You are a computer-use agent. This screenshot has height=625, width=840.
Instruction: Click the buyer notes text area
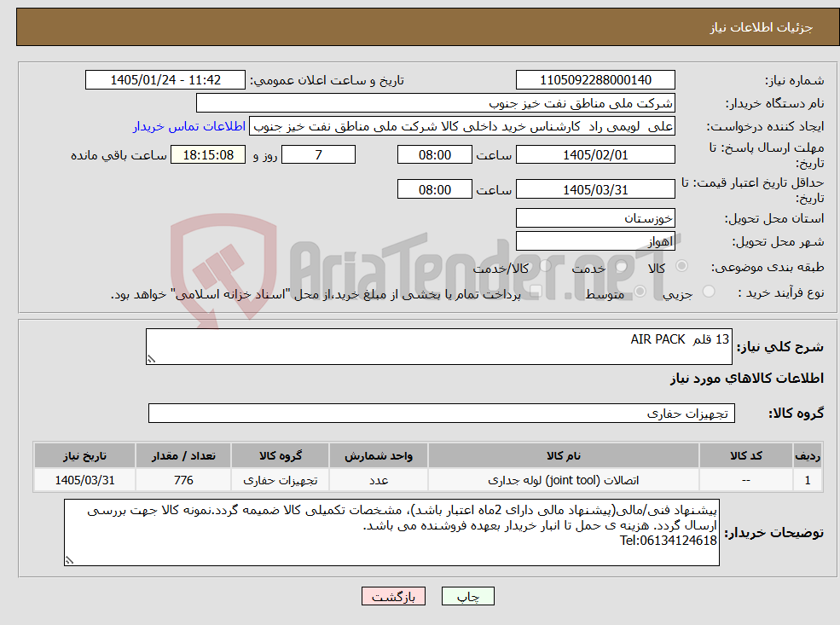(x=391, y=532)
